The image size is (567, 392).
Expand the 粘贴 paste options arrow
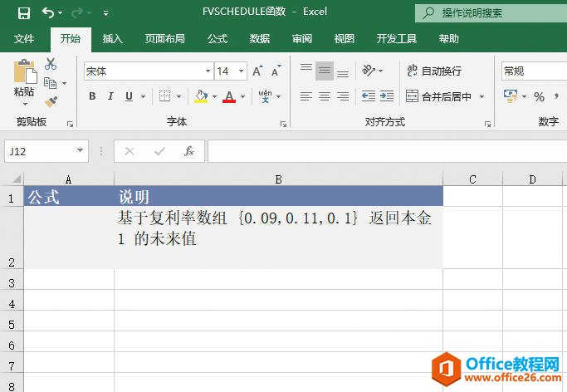click(25, 104)
